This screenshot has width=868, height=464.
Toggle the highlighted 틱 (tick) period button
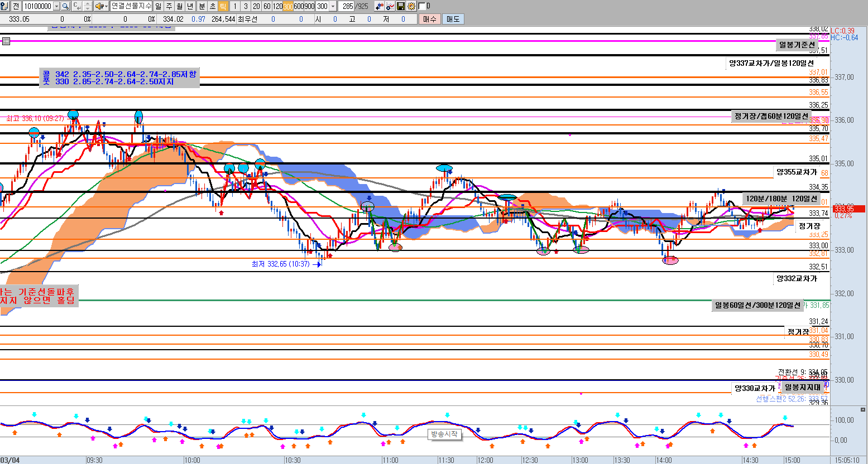[223, 6]
